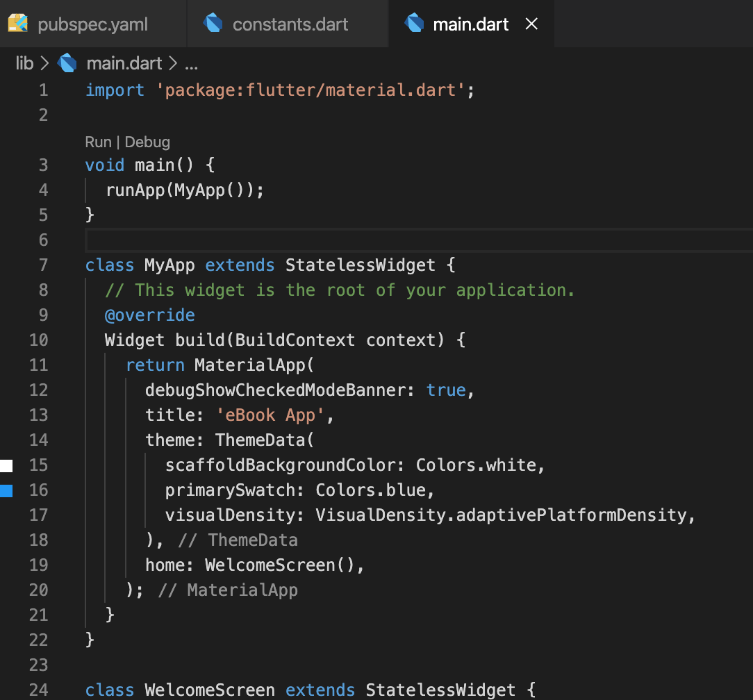Screen dimensions: 753x700
Task: Close the main.dart editor tab
Action: tap(531, 23)
